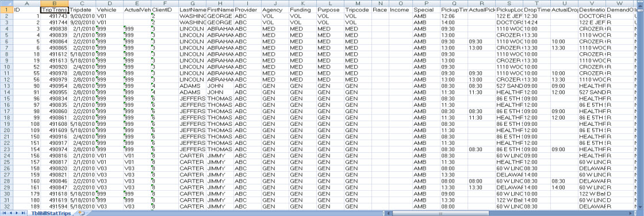Click the 'TripTrans' header cell
Screen dimensions: 644x216
[54, 9]
